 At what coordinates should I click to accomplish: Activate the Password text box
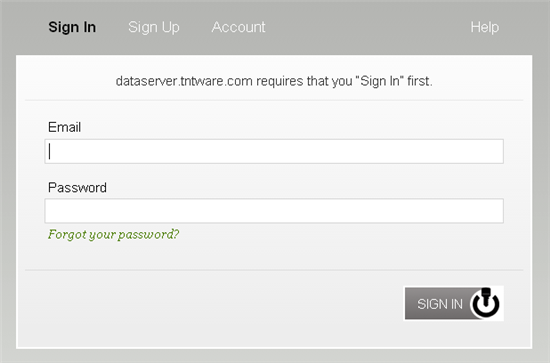point(274,211)
